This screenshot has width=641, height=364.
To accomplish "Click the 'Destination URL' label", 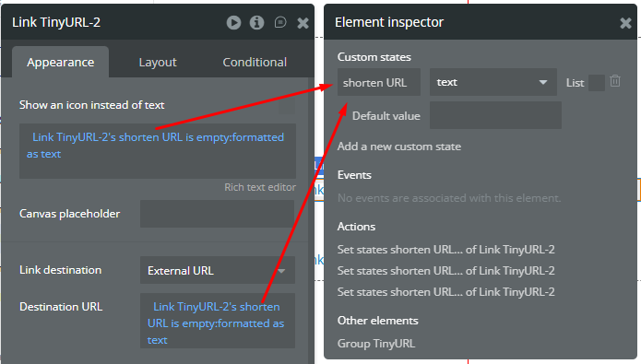I will click(61, 306).
